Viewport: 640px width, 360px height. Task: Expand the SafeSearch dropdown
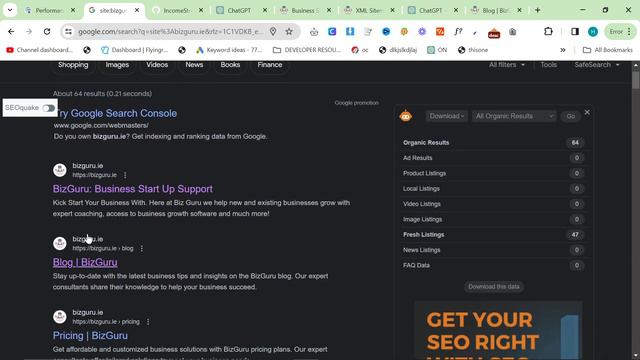596,65
